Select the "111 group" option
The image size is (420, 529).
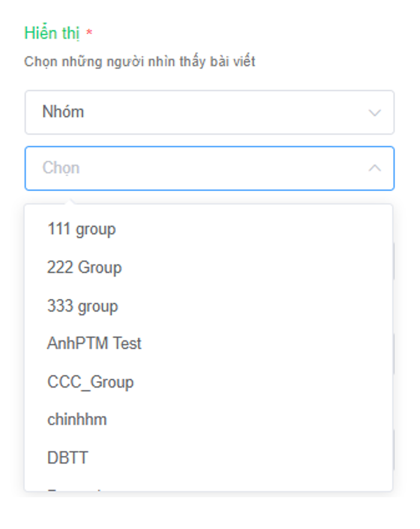81,229
